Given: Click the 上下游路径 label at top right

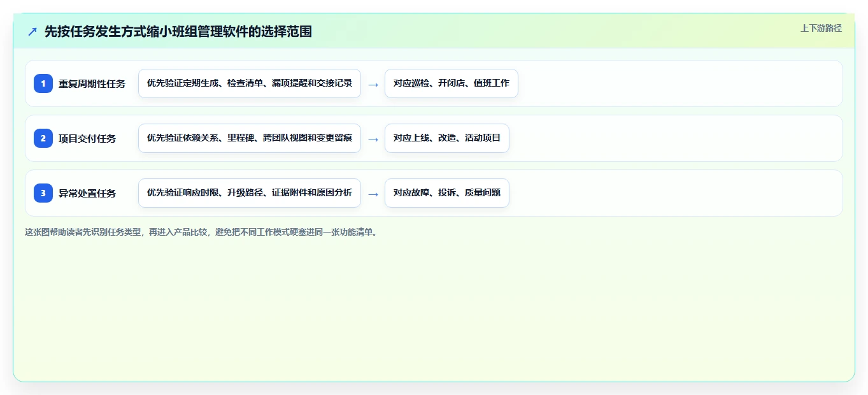Looking at the screenshot, I should pos(821,28).
